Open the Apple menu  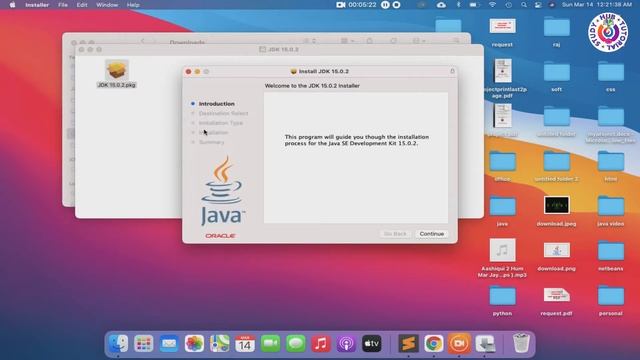tap(12, 5)
